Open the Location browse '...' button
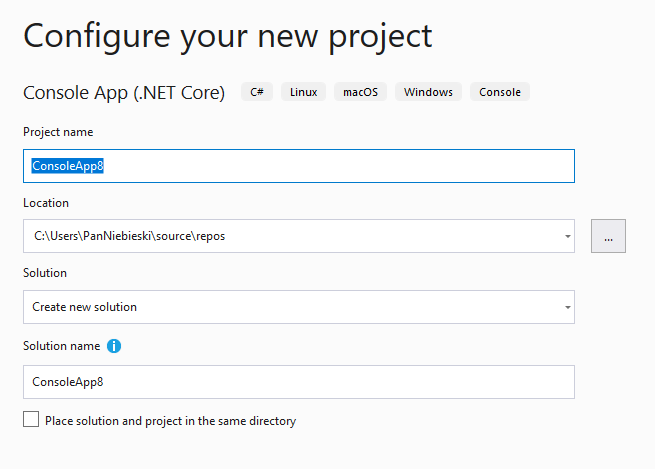Image resolution: width=655 pixels, height=469 pixels. point(608,236)
